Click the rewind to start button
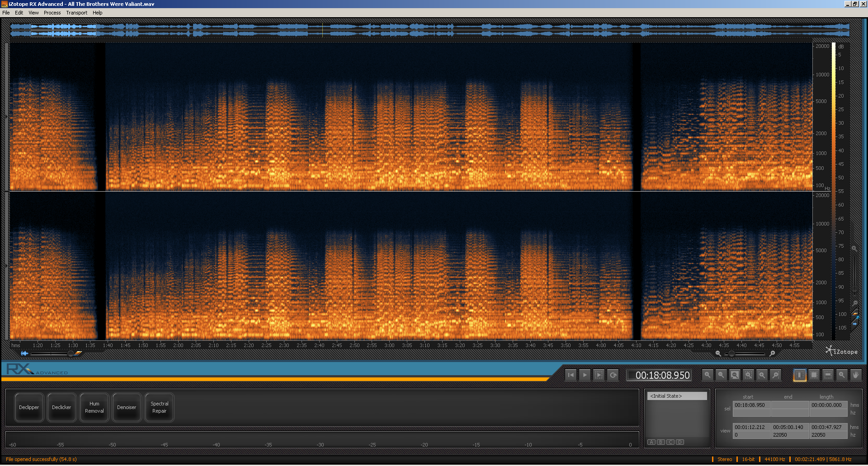Screen dimensions: 868x466 click(571, 375)
